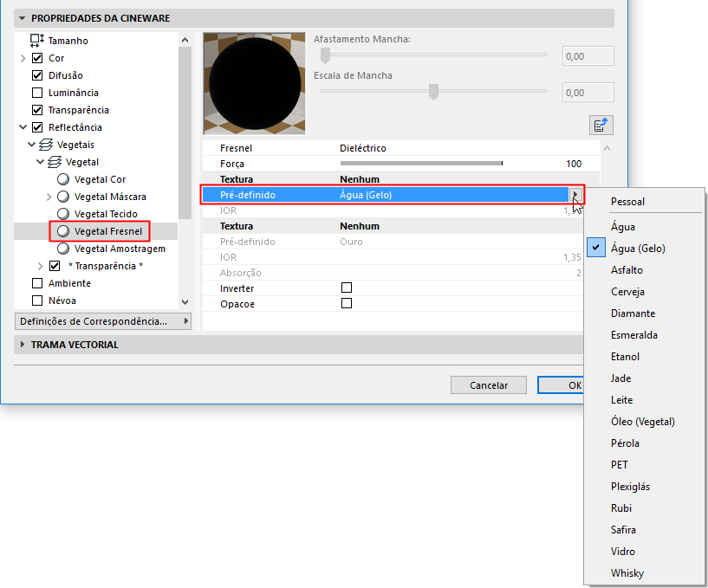Choose Esmeralda preset
Image resolution: width=708 pixels, height=588 pixels.
point(634,335)
